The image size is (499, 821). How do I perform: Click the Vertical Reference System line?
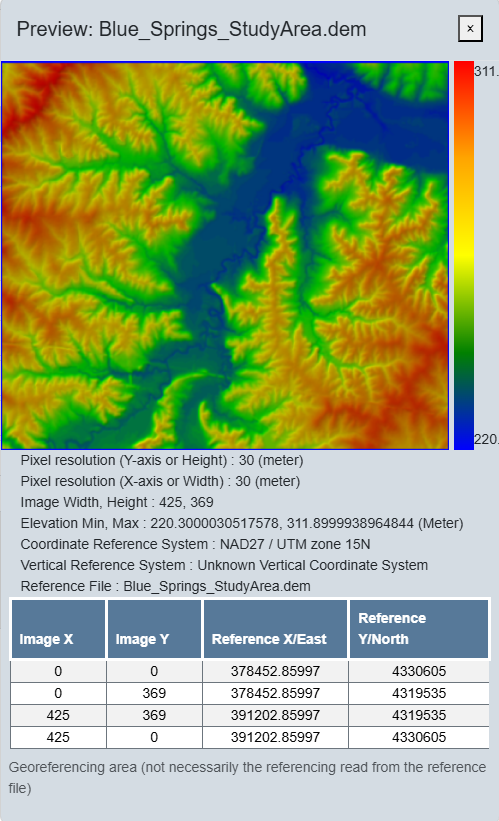coord(224,565)
